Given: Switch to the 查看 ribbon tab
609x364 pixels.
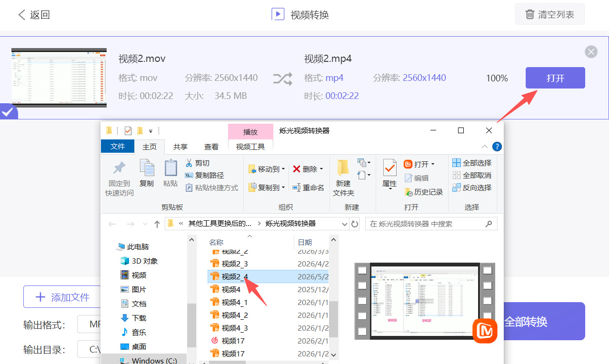Looking at the screenshot, I should point(211,147).
